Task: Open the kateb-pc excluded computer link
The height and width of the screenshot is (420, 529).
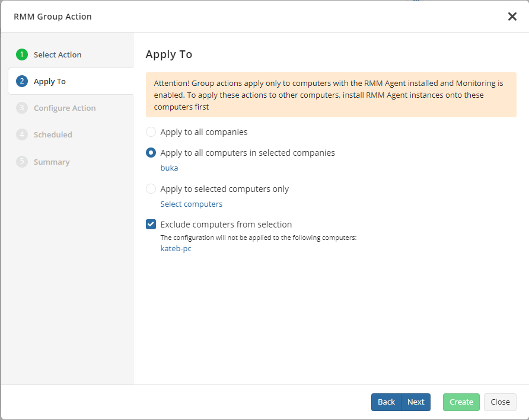Action: tap(176, 248)
